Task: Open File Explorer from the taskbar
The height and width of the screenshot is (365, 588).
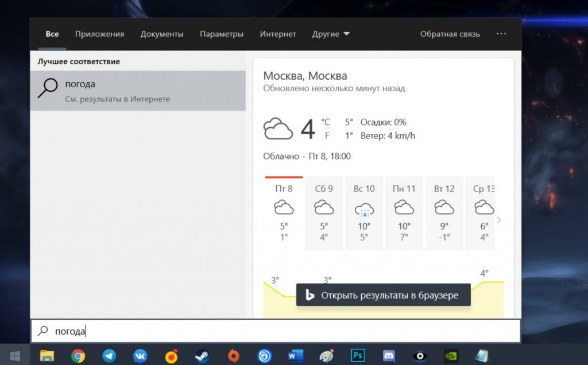Action: click(47, 356)
